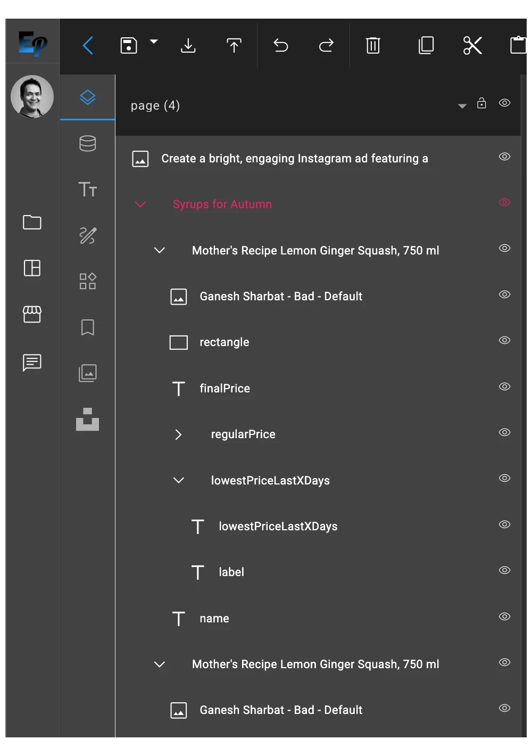Expand the regularPrice group
Image resolution: width=532 pixels, height=756 pixels.
(x=179, y=434)
